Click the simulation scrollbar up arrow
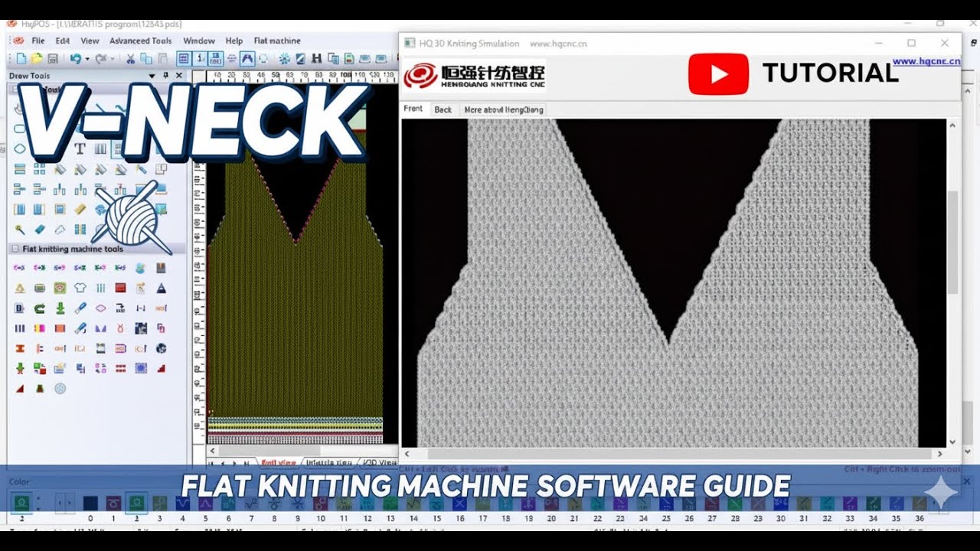This screenshot has width=980, height=551. click(x=952, y=125)
